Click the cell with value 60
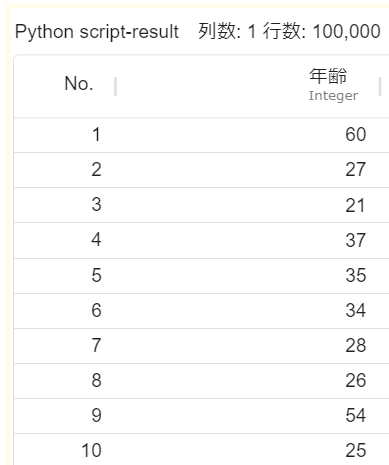 (x=356, y=135)
